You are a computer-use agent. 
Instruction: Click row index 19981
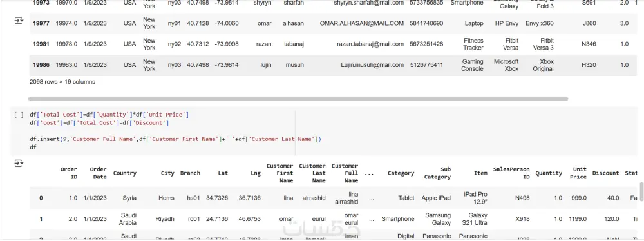[41, 44]
